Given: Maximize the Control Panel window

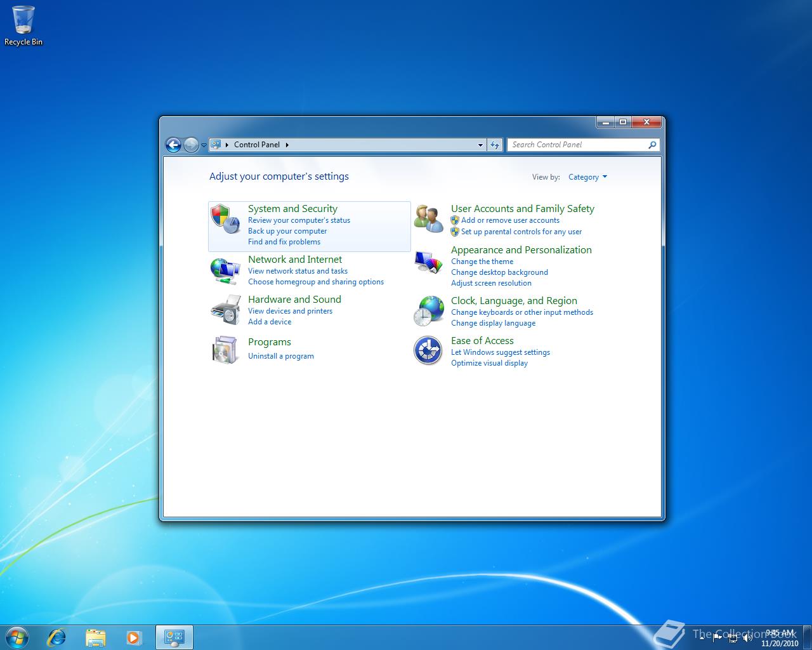Looking at the screenshot, I should (623, 122).
